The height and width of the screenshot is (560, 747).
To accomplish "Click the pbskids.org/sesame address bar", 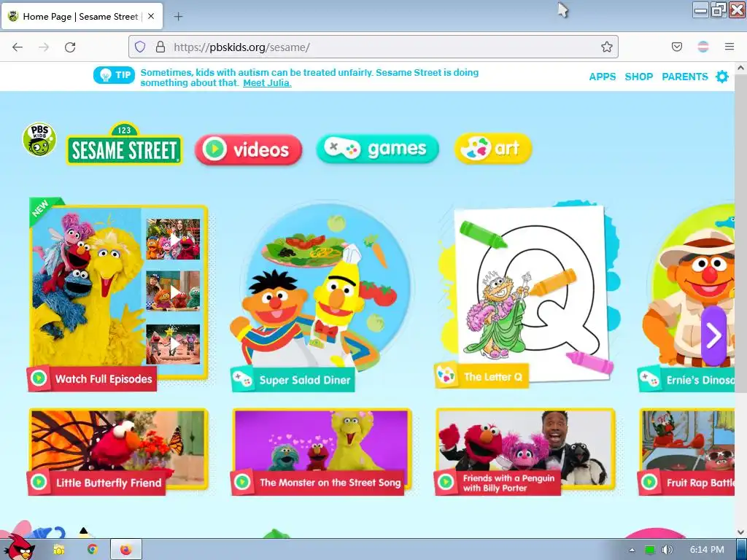I will [373, 47].
